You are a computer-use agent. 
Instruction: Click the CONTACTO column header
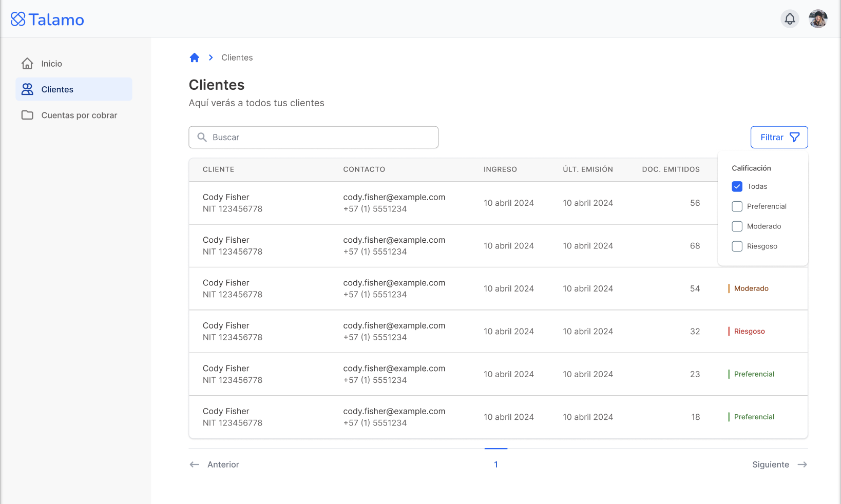364,169
